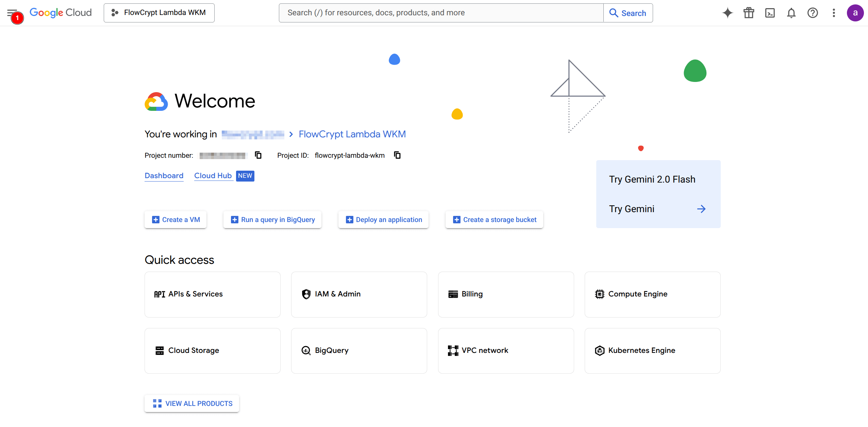Click Deploy an application button
Screen dimensions: 868x427
point(384,220)
